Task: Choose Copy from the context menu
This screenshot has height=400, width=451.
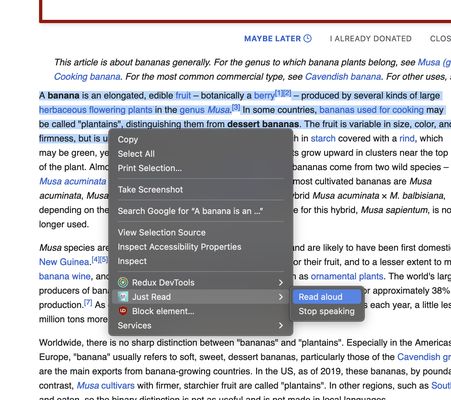Action: pos(201,140)
